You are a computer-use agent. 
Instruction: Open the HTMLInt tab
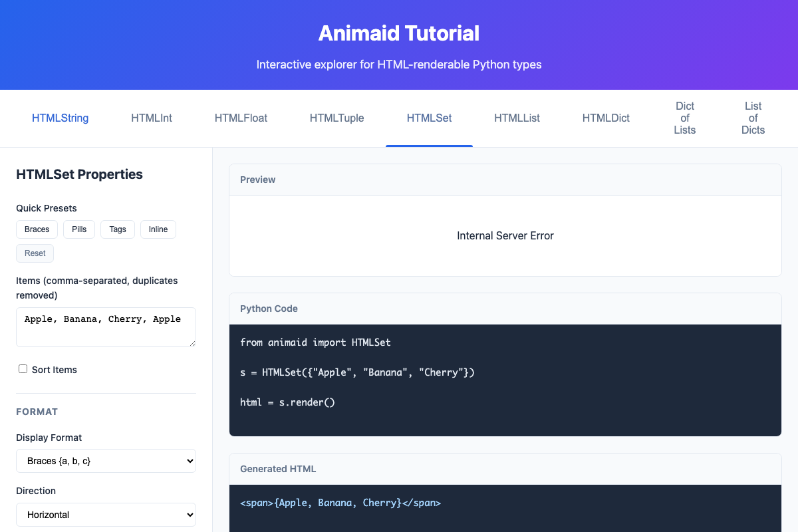click(152, 118)
